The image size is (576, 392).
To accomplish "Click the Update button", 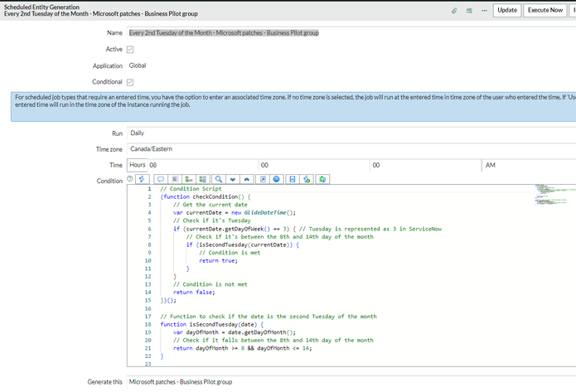I will [507, 10].
